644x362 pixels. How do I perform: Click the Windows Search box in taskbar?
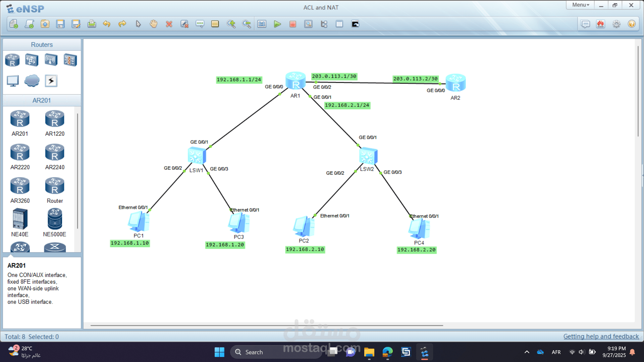276,352
